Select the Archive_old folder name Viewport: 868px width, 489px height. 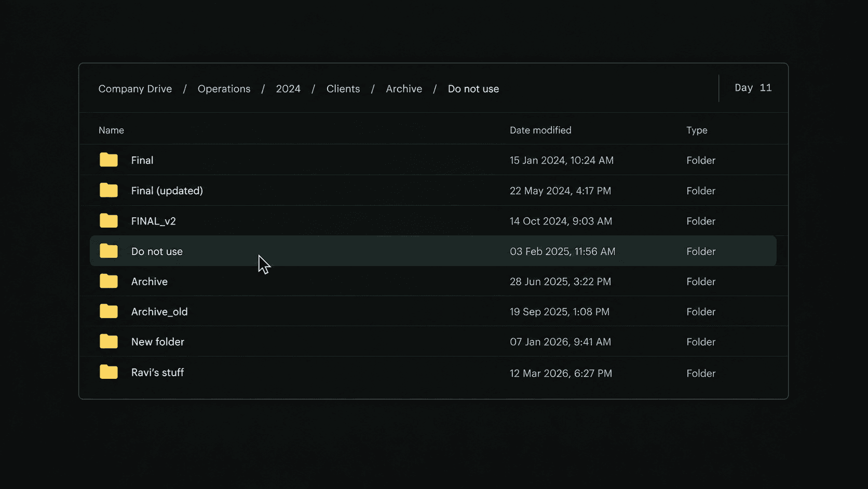159,312
